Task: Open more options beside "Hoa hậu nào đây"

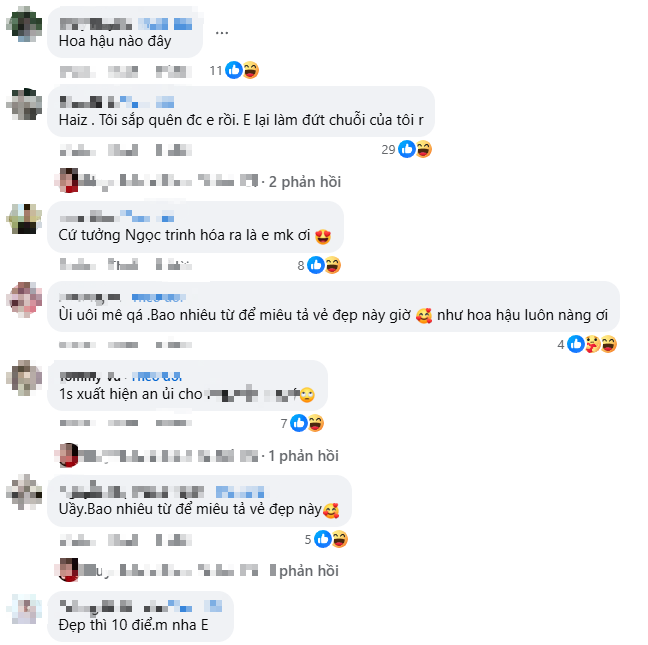Action: click(222, 32)
